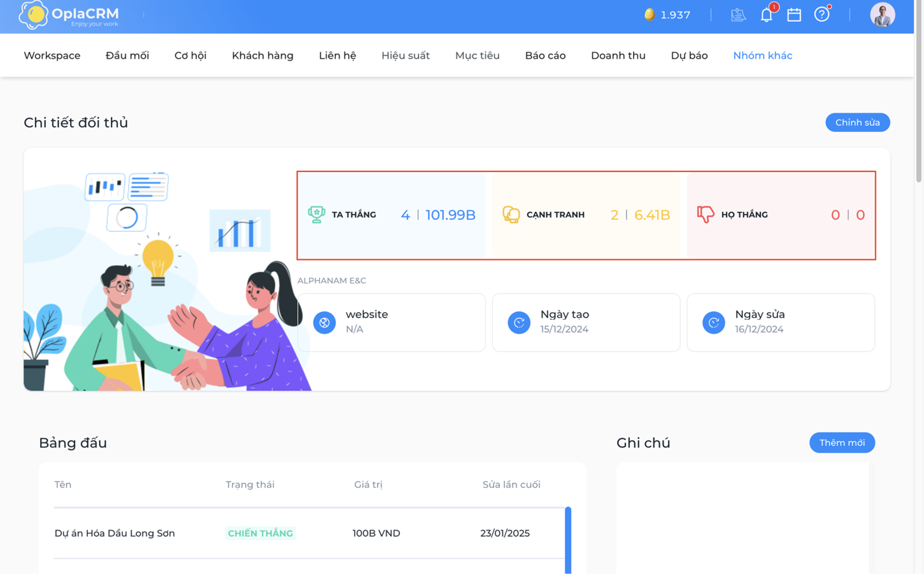Click the 100B VND value cell

coord(376,533)
